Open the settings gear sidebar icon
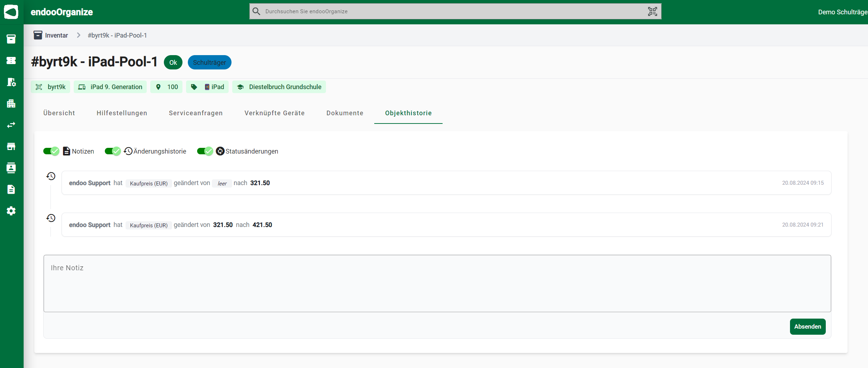868x368 pixels. tap(11, 211)
